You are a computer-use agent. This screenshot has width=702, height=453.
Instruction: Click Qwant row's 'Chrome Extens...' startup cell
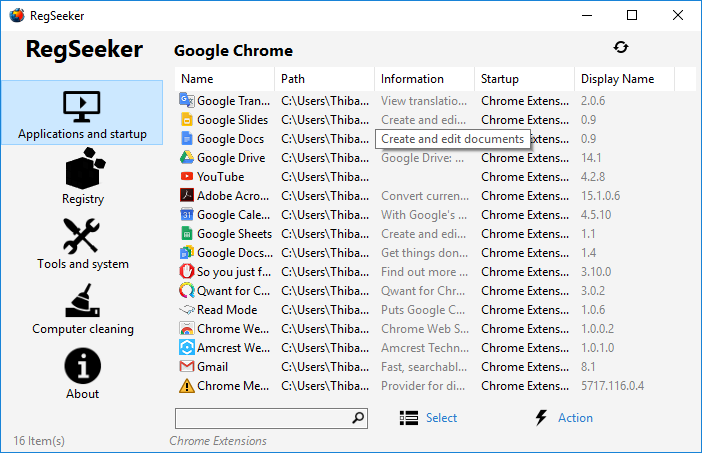point(525,291)
